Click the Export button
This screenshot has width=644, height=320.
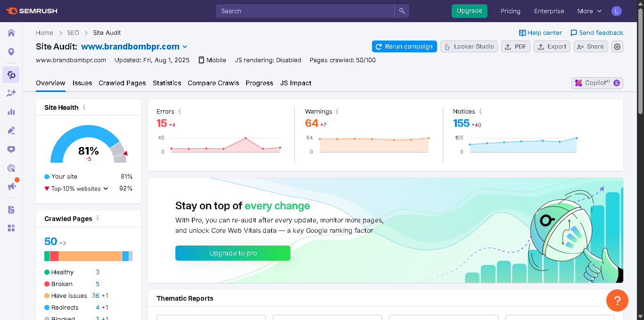pos(552,47)
